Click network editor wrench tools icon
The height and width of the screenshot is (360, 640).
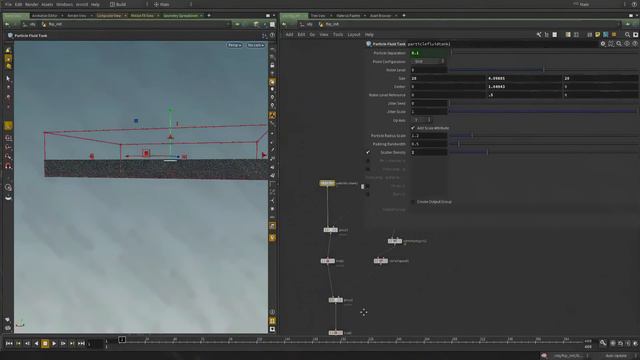539,35
